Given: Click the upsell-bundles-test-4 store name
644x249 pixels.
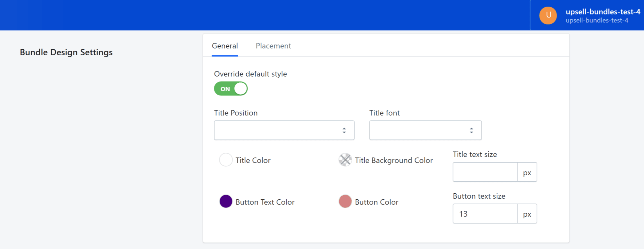Looking at the screenshot, I should pyautogui.click(x=603, y=12).
